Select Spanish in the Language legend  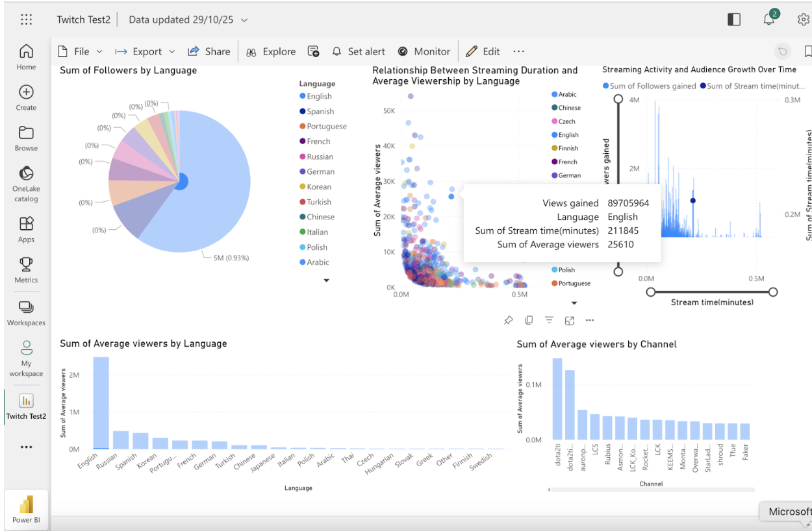pyautogui.click(x=318, y=111)
